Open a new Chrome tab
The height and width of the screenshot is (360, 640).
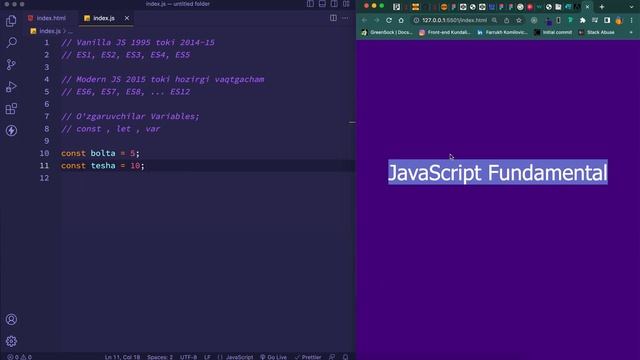click(x=602, y=7)
